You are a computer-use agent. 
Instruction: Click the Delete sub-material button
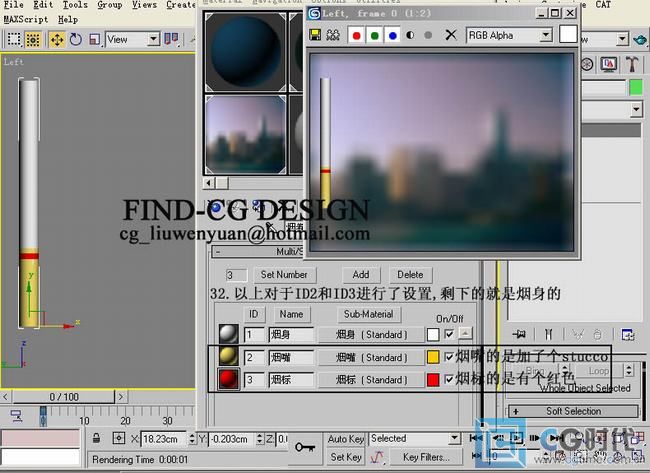click(410, 274)
